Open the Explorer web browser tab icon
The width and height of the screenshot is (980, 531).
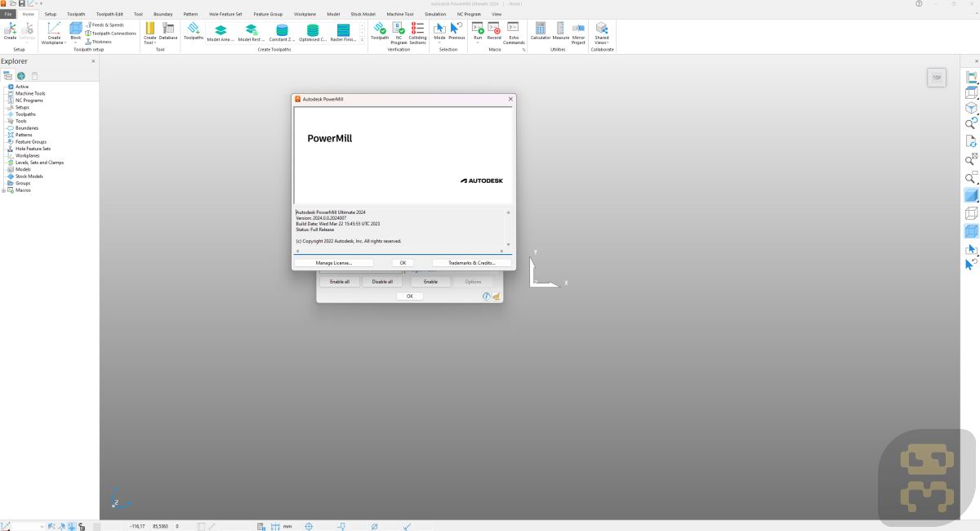(21, 76)
